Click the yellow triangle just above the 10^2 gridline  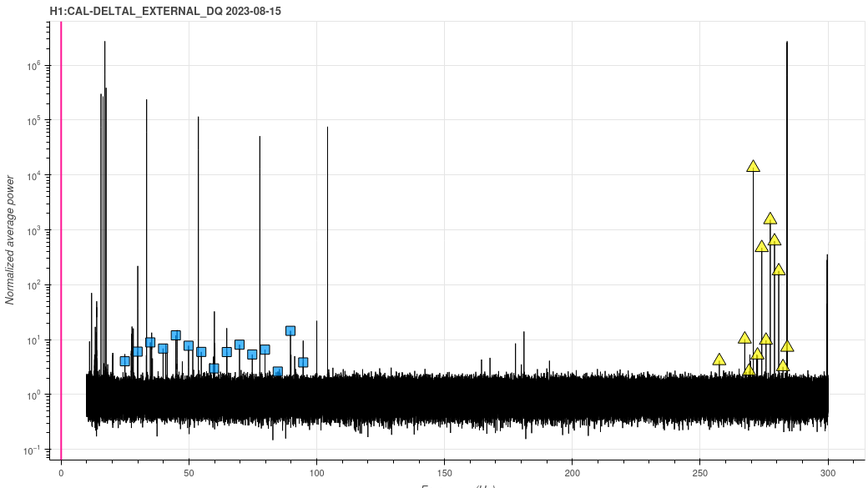(x=779, y=270)
